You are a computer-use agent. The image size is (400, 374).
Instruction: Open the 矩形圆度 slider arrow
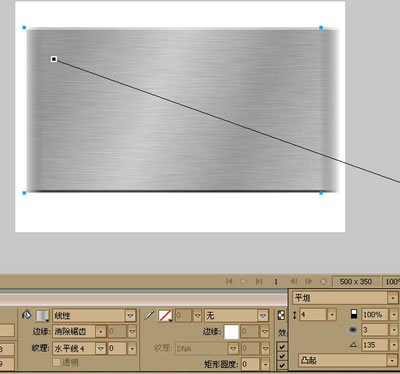pos(265,364)
